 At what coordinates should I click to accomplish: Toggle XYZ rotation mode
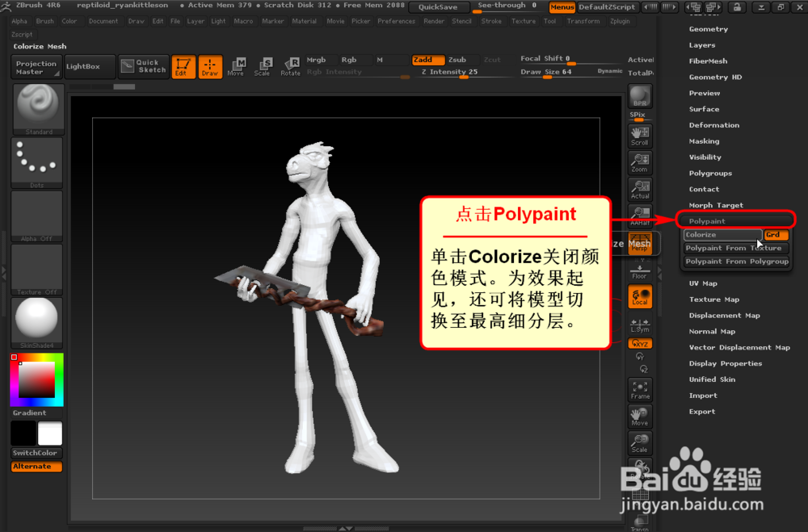(640, 343)
